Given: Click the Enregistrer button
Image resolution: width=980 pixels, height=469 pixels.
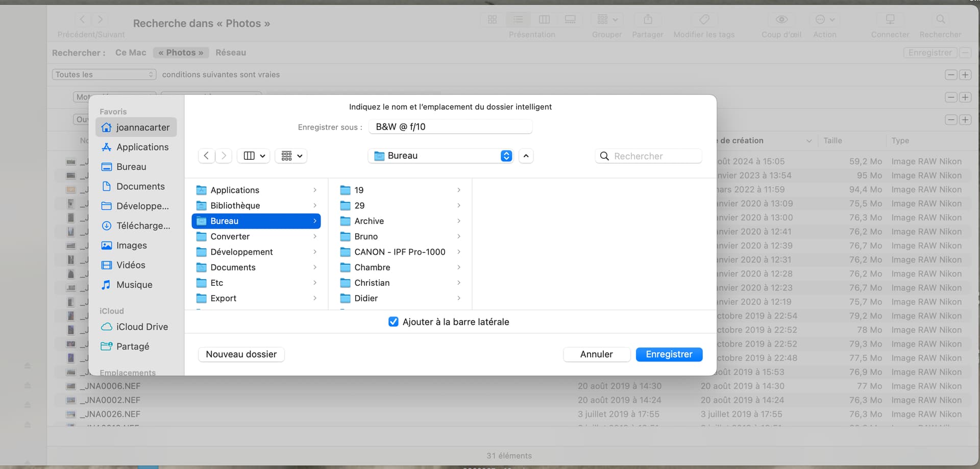Looking at the screenshot, I should point(669,354).
